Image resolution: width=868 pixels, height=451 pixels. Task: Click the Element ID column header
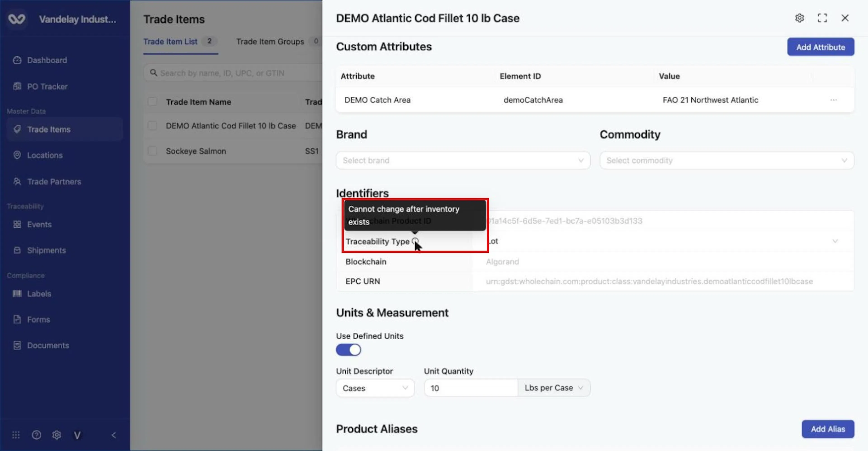[520, 76]
